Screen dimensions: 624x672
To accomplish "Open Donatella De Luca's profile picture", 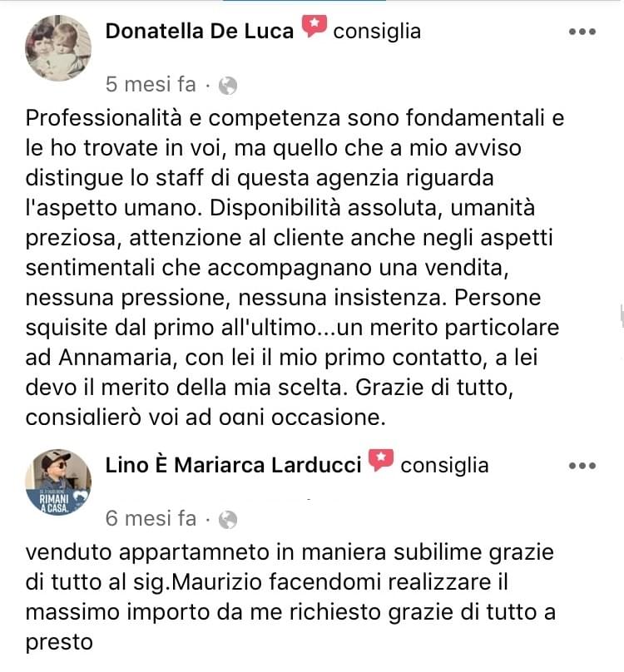I will click(58, 48).
